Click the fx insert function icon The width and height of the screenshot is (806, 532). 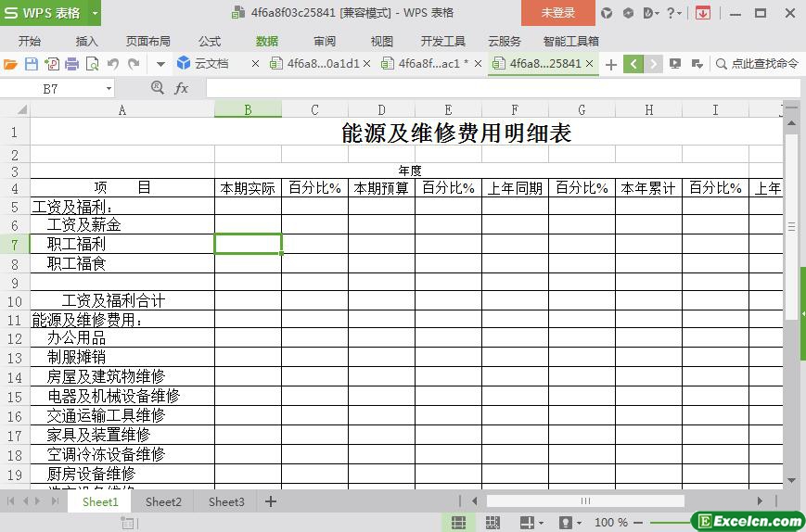click(x=182, y=88)
